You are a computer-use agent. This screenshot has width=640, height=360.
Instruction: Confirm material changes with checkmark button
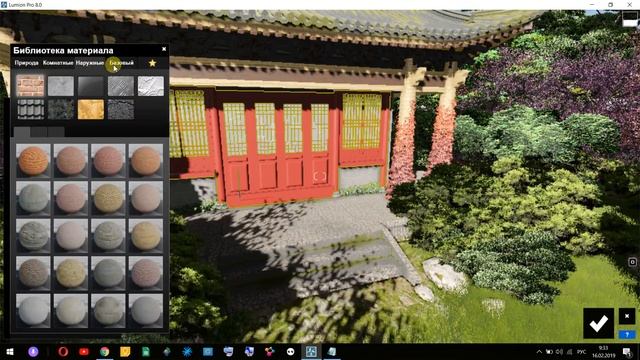click(598, 323)
